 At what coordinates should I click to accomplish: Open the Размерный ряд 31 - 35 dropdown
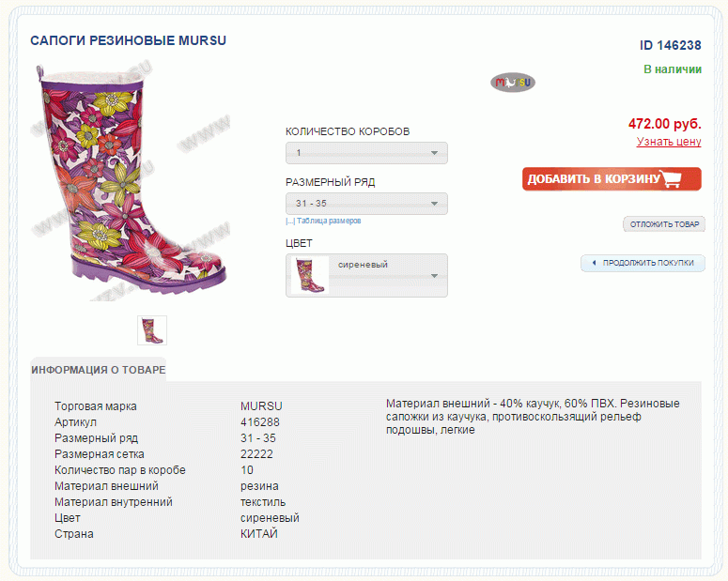[x=366, y=204]
